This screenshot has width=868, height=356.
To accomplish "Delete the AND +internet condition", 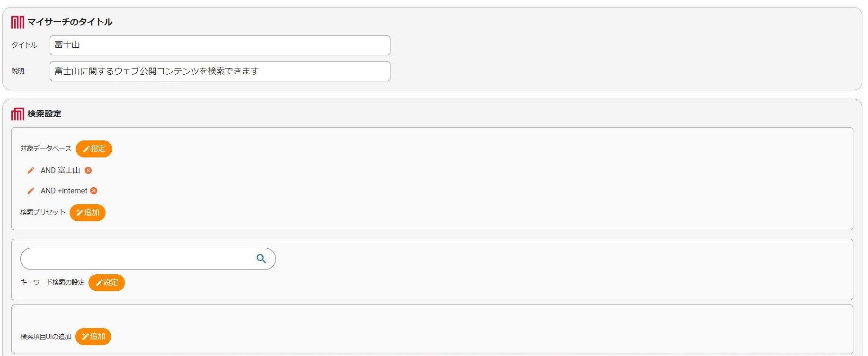I will 94,191.
